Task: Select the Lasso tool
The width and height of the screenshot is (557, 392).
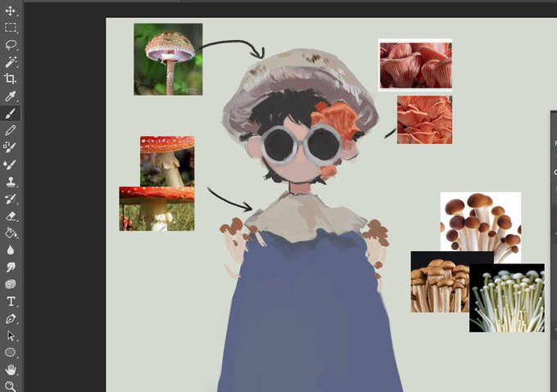Action: coord(11,45)
